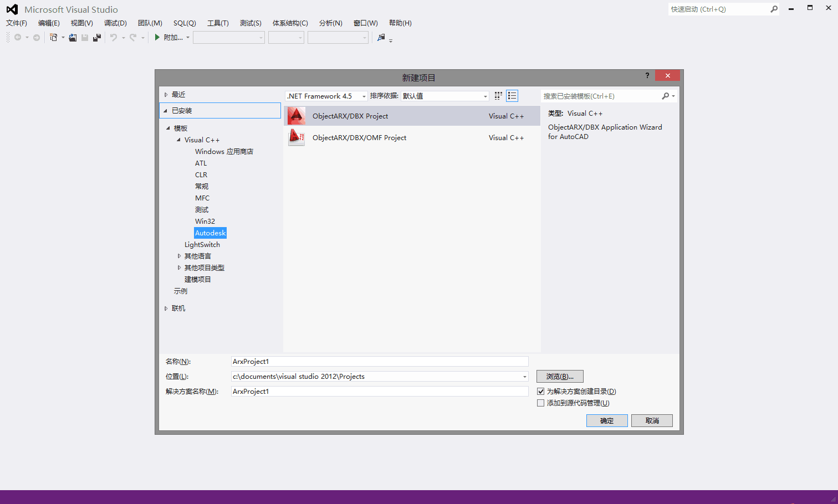Viewport: 838px width, 504px height.
Task: Toggle create directory for solution checkbox
Action: (x=541, y=391)
